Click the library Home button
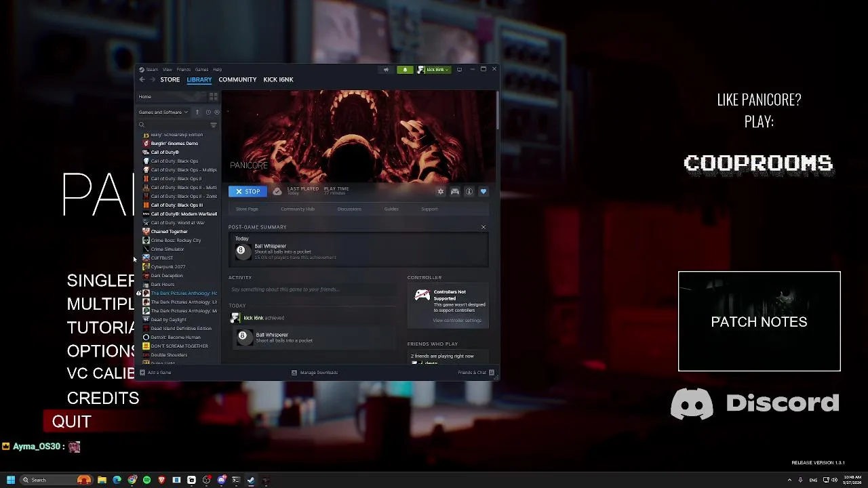This screenshot has height=488, width=868. (x=171, y=96)
